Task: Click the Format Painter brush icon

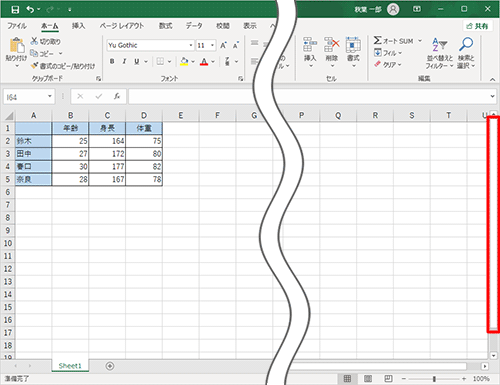Action: click(x=34, y=65)
